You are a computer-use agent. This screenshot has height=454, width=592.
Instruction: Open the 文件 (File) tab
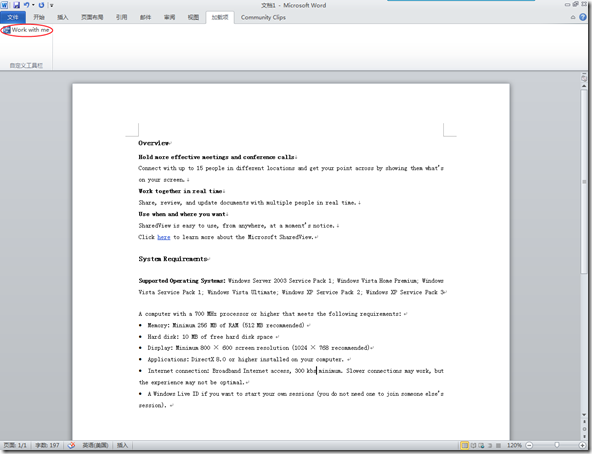(x=12, y=17)
